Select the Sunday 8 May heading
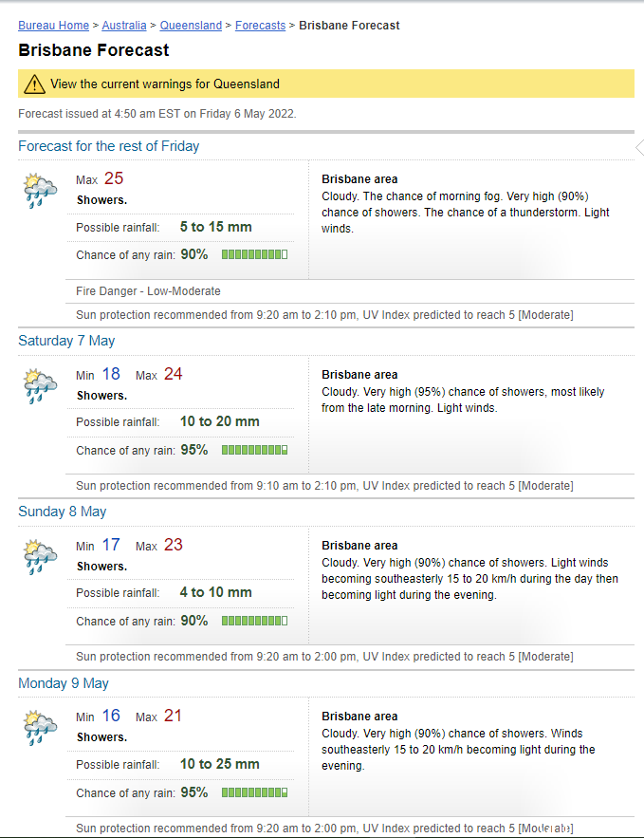Viewport: 644px width, 838px height. [63, 512]
